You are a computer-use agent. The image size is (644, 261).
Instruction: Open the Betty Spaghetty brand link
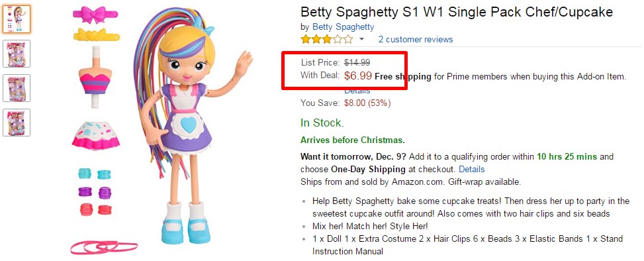pyautogui.click(x=344, y=27)
